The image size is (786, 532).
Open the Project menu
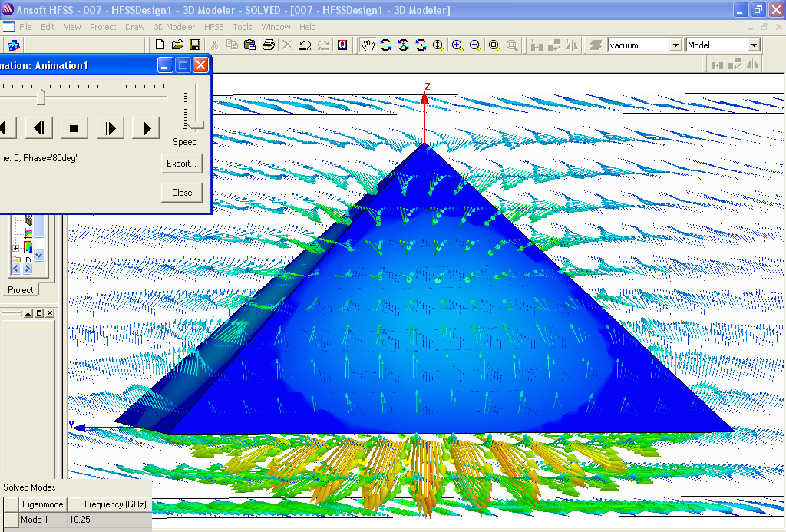coord(103,27)
